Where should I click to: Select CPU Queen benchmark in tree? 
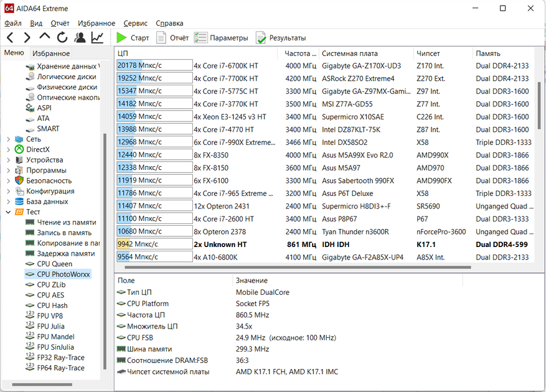[55, 264]
